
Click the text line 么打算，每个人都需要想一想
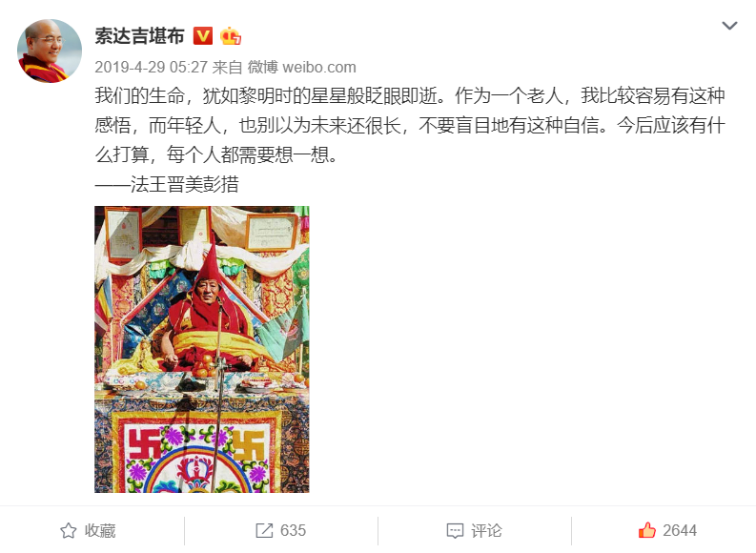pyautogui.click(x=216, y=154)
